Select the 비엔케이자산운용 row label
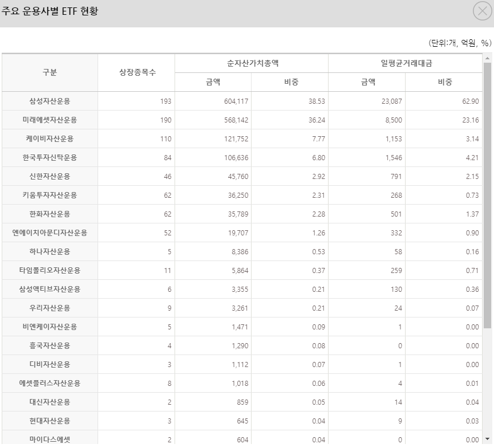 click(50, 327)
